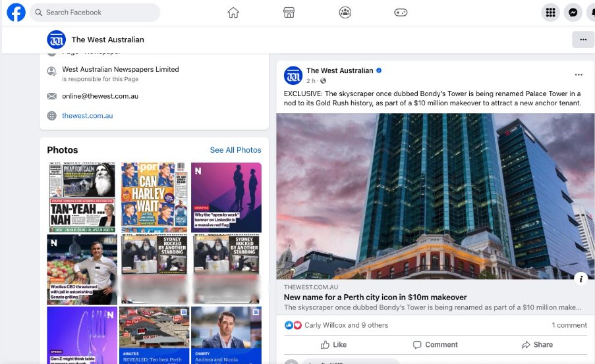The image size is (595, 364).
Task: Click the Facebook logo icon
Action: pyautogui.click(x=16, y=12)
